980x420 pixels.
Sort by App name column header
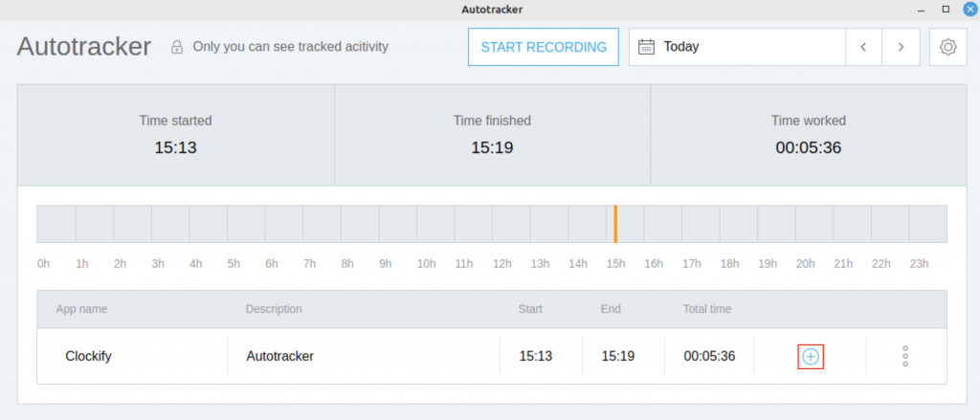(82, 309)
